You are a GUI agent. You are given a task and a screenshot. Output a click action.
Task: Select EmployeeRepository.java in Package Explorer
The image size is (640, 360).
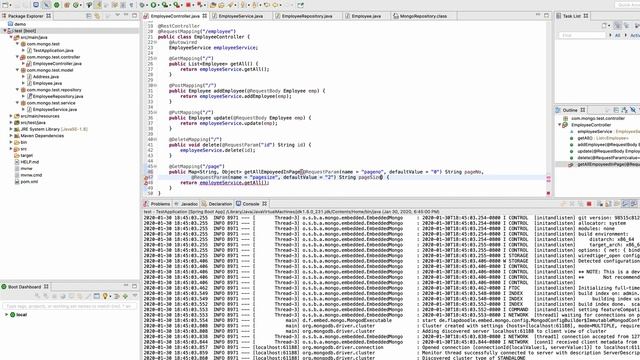point(58,96)
